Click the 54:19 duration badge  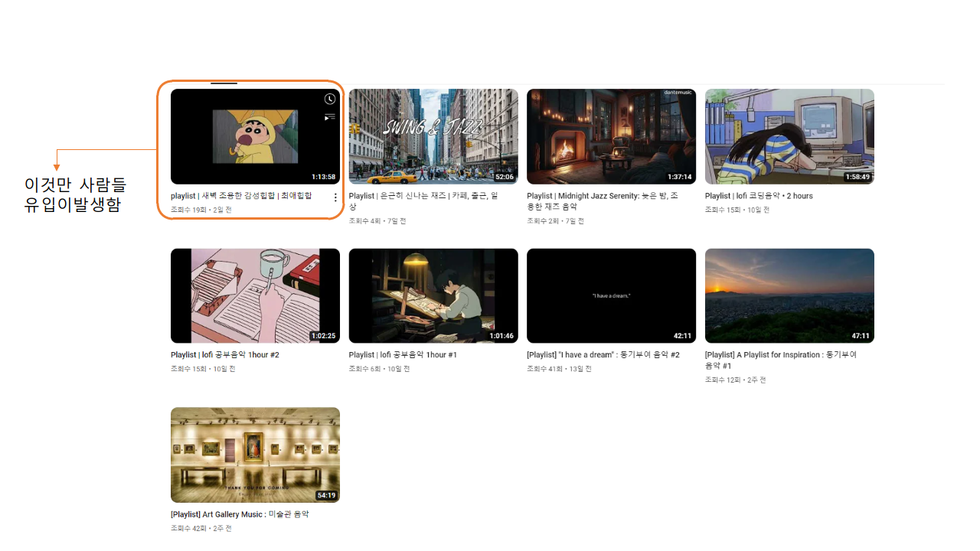(x=326, y=495)
